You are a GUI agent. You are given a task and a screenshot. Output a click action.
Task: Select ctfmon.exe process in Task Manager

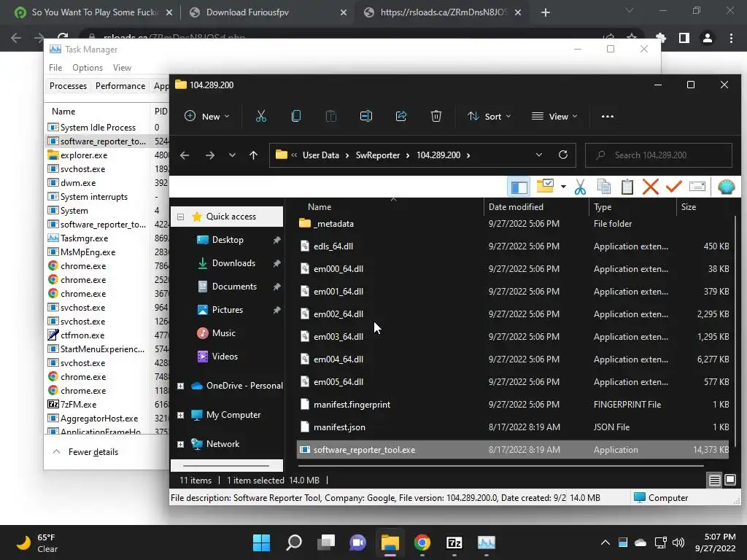coord(82,335)
